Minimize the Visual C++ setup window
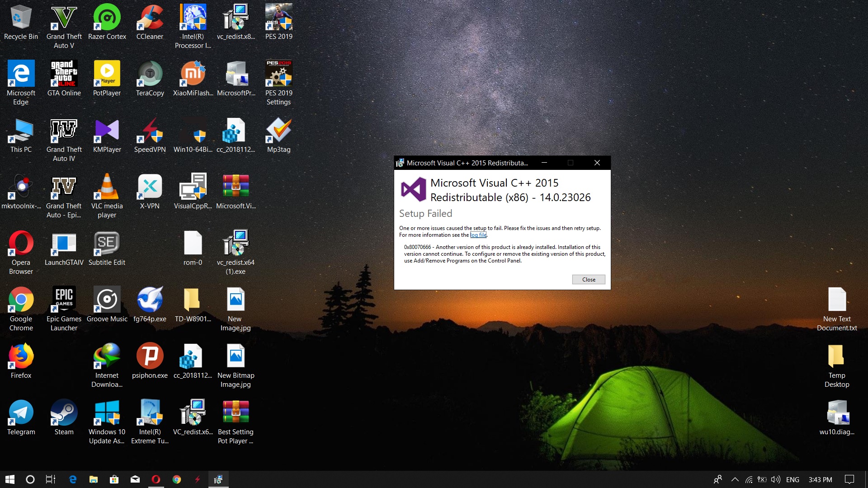 pos(544,163)
